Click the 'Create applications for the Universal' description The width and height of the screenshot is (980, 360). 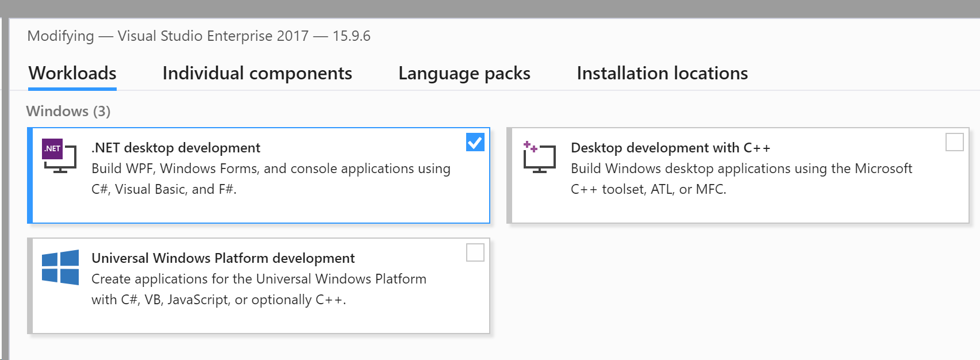pyautogui.click(x=259, y=289)
